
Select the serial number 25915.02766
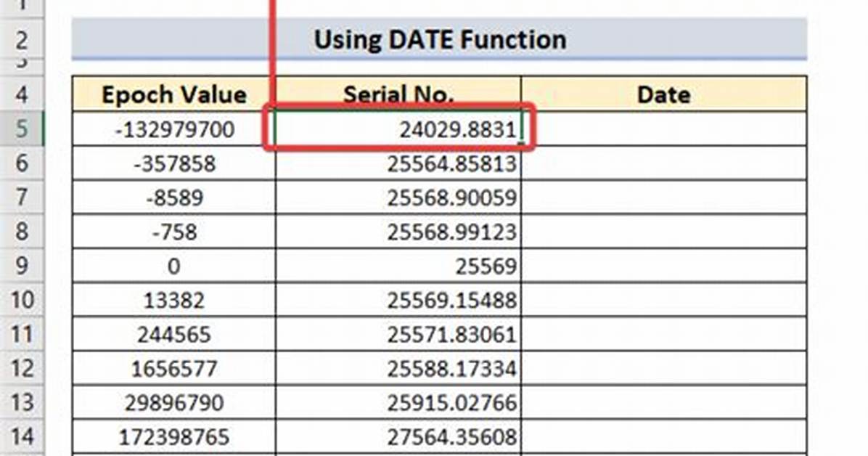coord(398,402)
